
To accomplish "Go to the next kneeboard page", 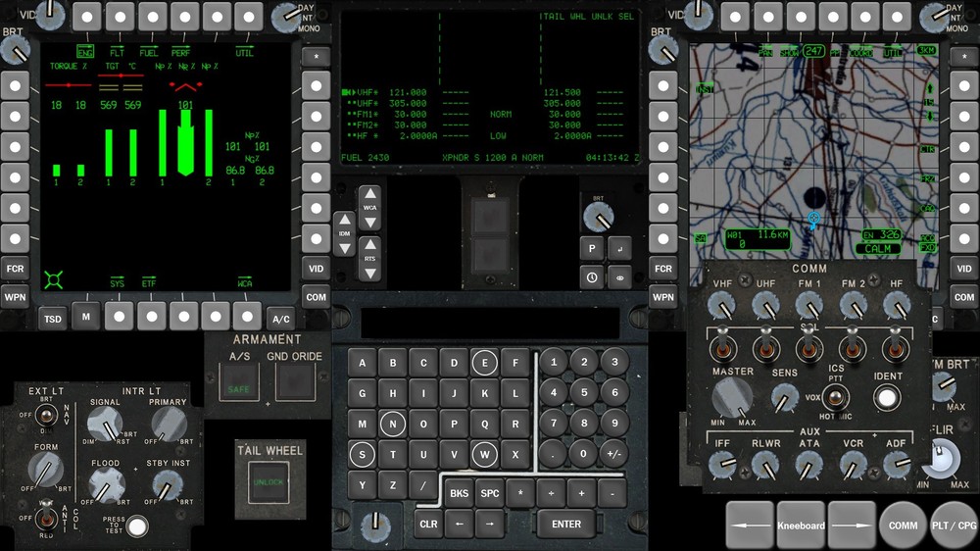I will [x=852, y=526].
